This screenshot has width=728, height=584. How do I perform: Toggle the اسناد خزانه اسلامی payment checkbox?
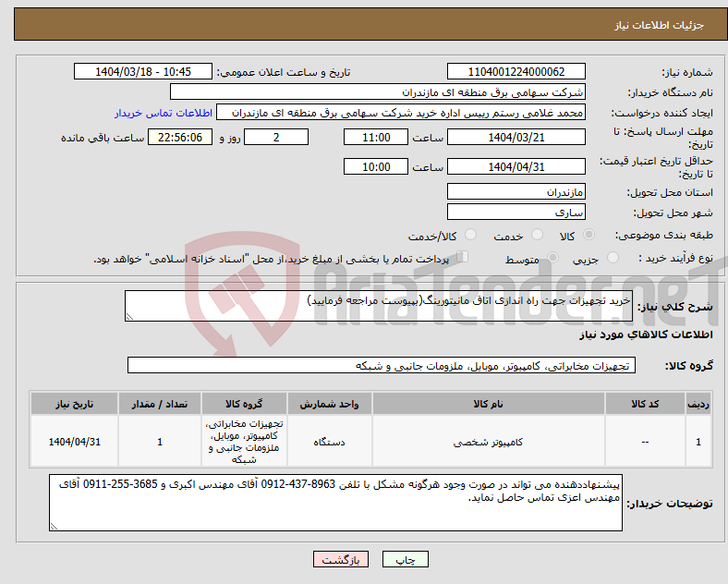coord(463,257)
